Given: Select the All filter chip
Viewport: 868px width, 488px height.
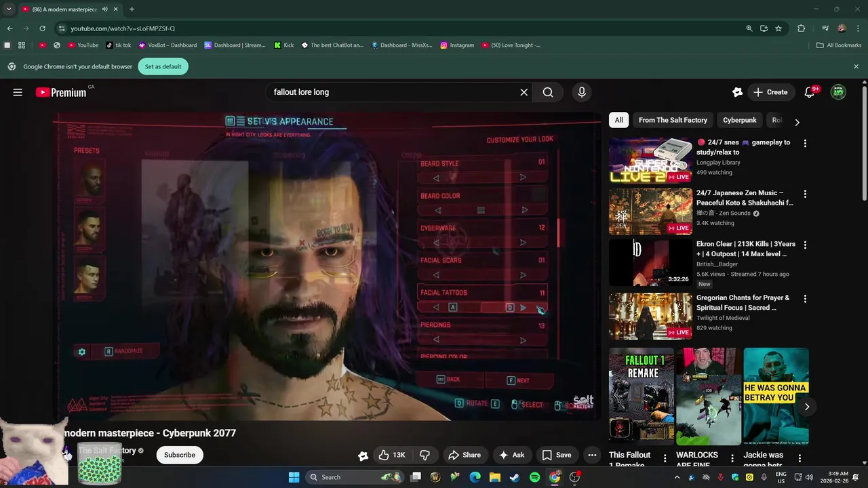Looking at the screenshot, I should [618, 120].
